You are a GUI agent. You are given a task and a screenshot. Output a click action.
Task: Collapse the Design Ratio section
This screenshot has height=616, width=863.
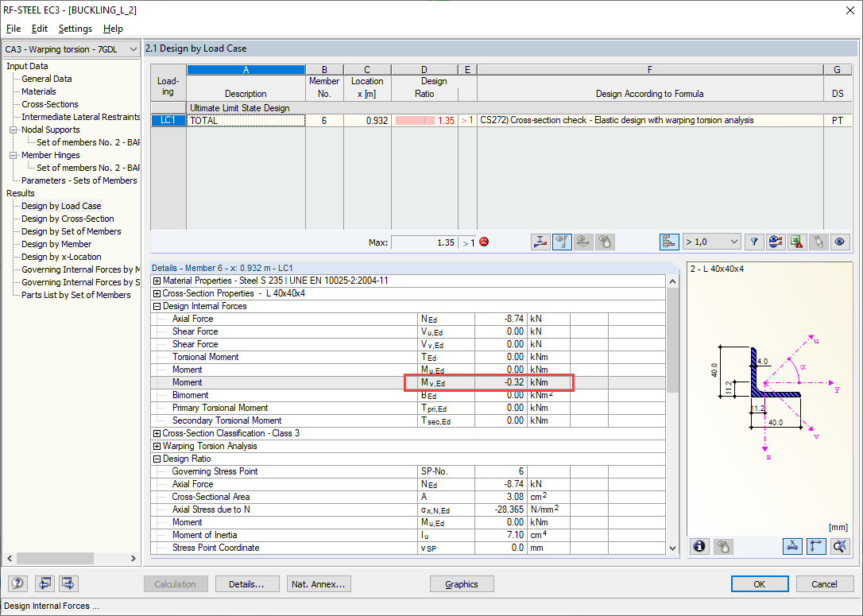click(157, 459)
